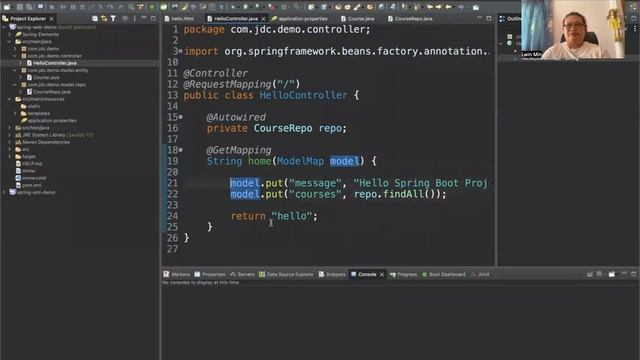Expand the Spring Elements node
Image resolution: width=640 pixels, height=360 pixels.
click(x=10, y=35)
